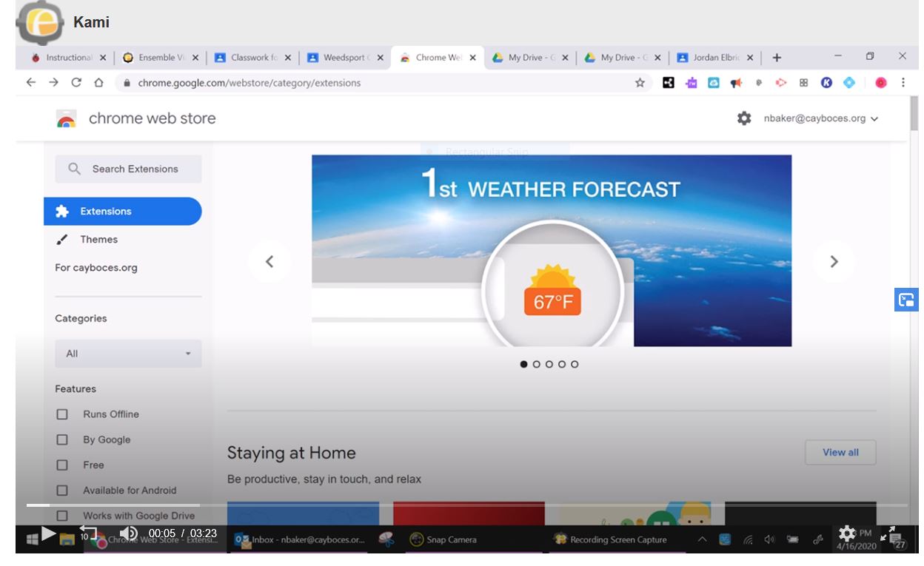Open Outlook Inbox from the taskbar
The image size is (924, 566).
[x=301, y=539]
